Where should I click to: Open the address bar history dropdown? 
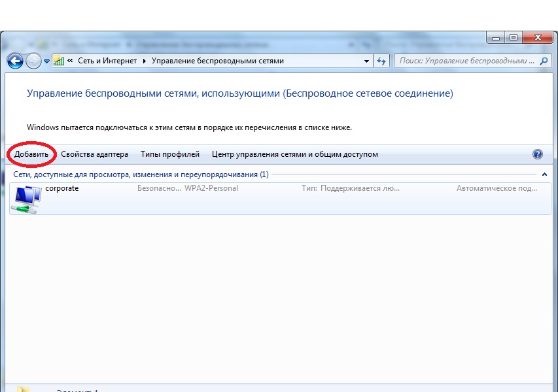tap(366, 61)
